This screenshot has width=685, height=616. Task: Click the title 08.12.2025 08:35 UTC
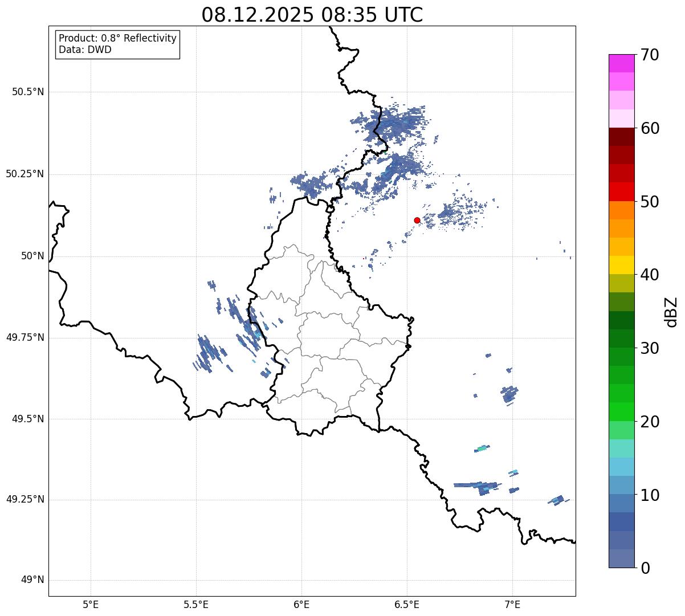pos(312,15)
